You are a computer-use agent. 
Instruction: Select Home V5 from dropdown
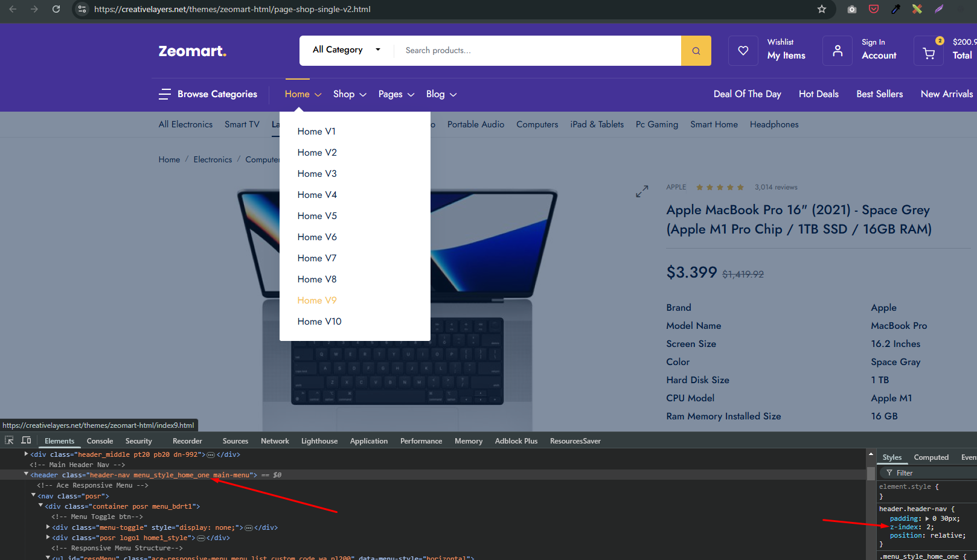pyautogui.click(x=317, y=216)
